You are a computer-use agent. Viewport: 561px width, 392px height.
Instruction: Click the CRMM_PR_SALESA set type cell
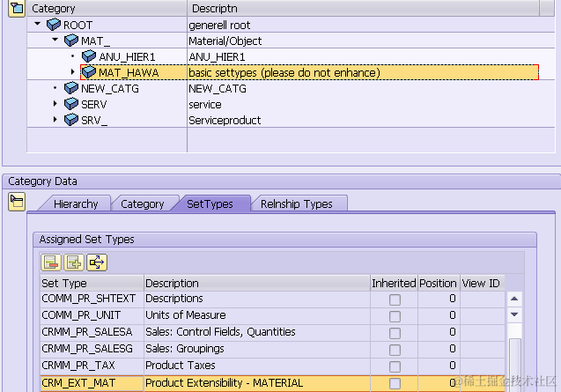(92, 332)
